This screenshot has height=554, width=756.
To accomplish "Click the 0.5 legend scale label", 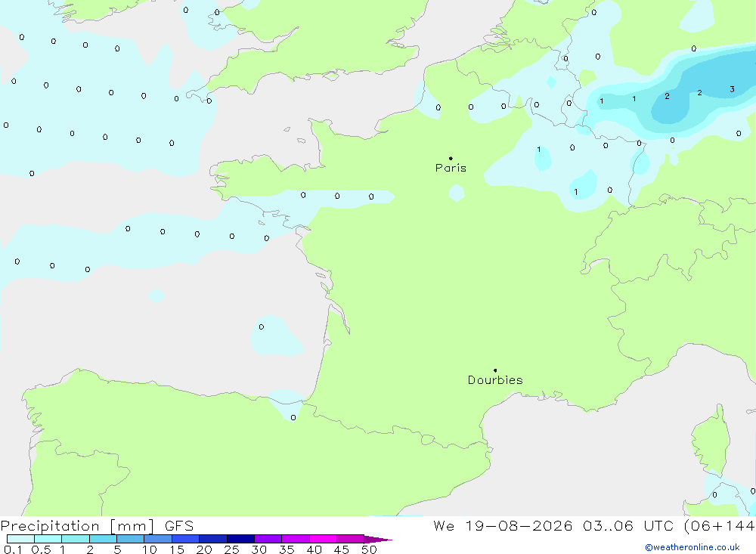I will [x=41, y=549].
